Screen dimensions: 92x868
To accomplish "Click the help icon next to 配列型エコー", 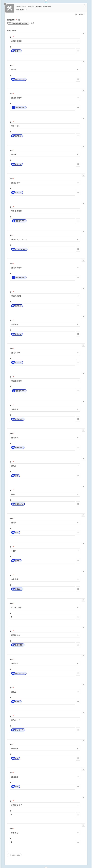I will tap(19, 20).
